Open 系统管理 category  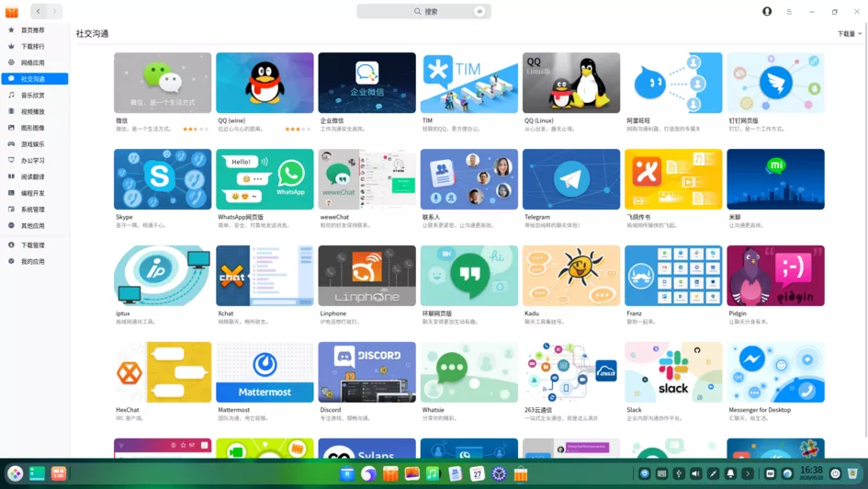(32, 210)
